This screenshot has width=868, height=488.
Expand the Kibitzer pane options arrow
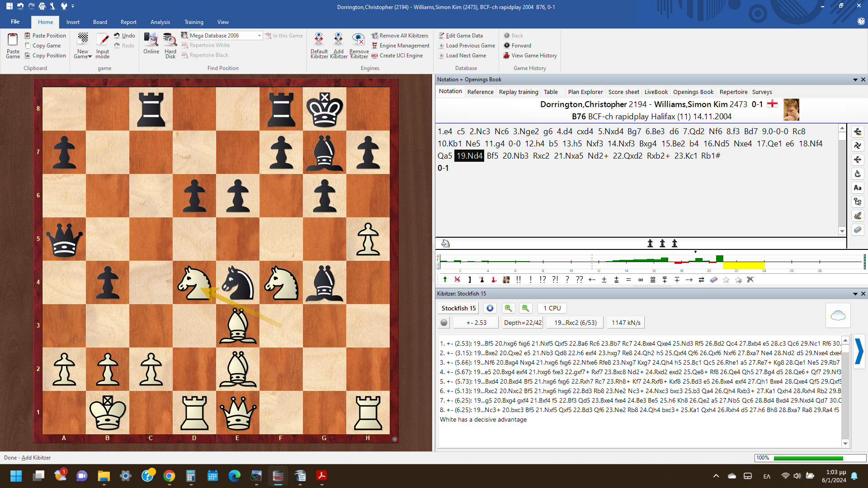tap(855, 294)
